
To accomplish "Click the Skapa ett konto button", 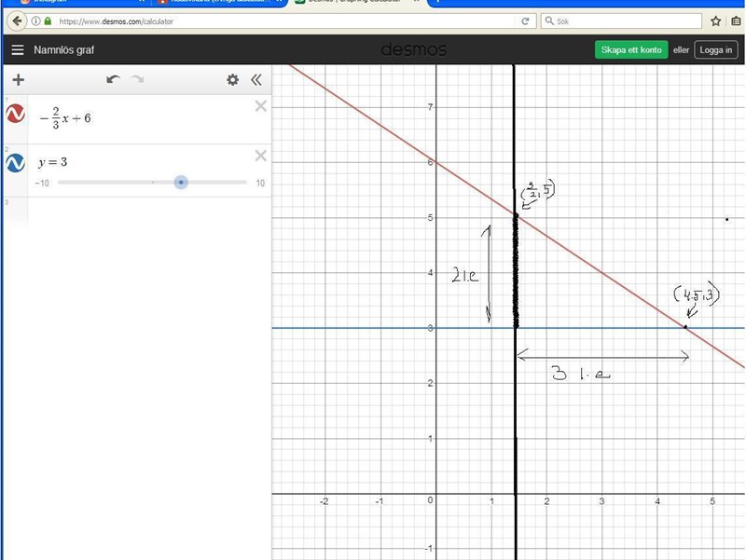I will [x=631, y=50].
